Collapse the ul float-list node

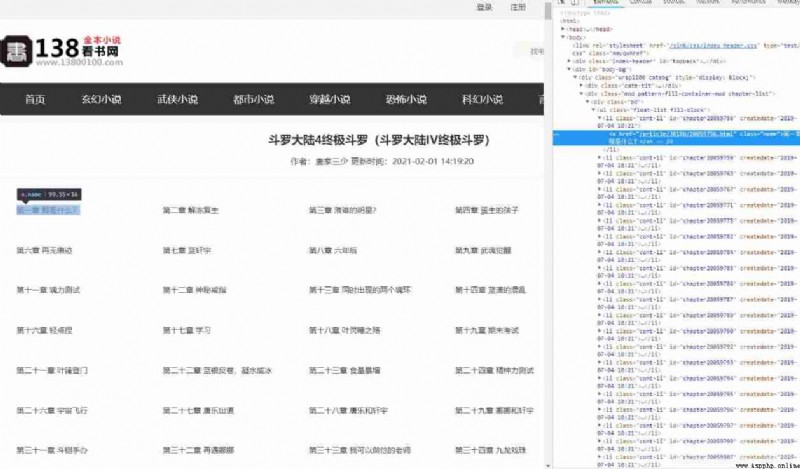pos(593,110)
